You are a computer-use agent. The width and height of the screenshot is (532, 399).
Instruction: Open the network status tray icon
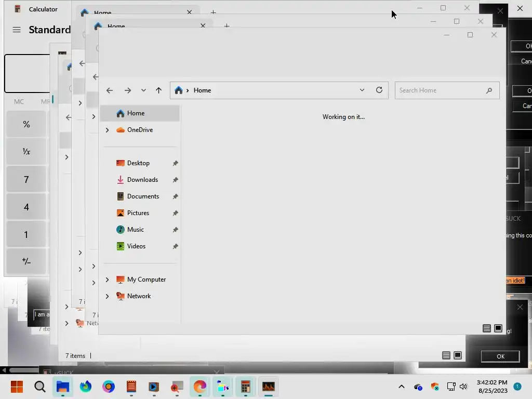[451, 387]
